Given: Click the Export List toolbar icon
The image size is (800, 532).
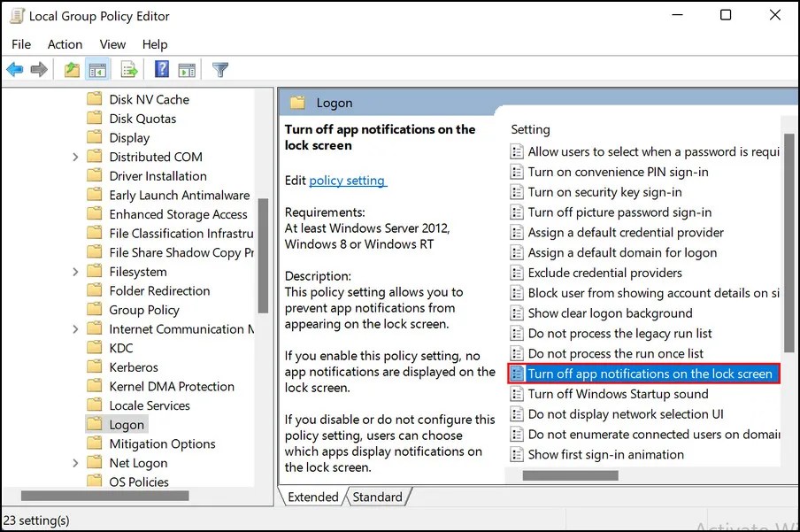Looking at the screenshot, I should [x=128, y=69].
